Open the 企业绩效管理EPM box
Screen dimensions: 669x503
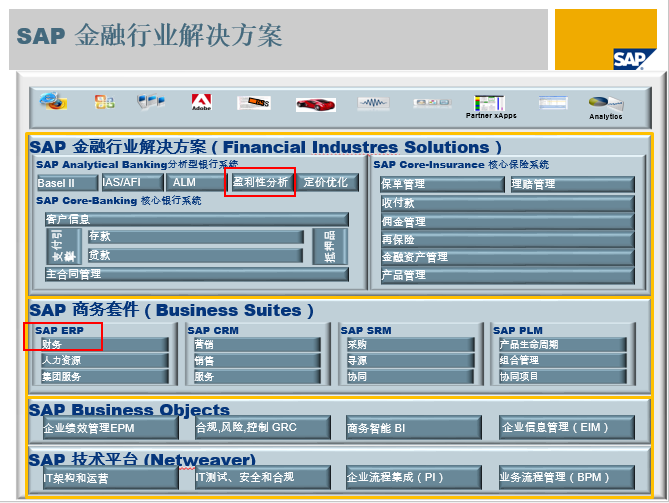[111, 428]
